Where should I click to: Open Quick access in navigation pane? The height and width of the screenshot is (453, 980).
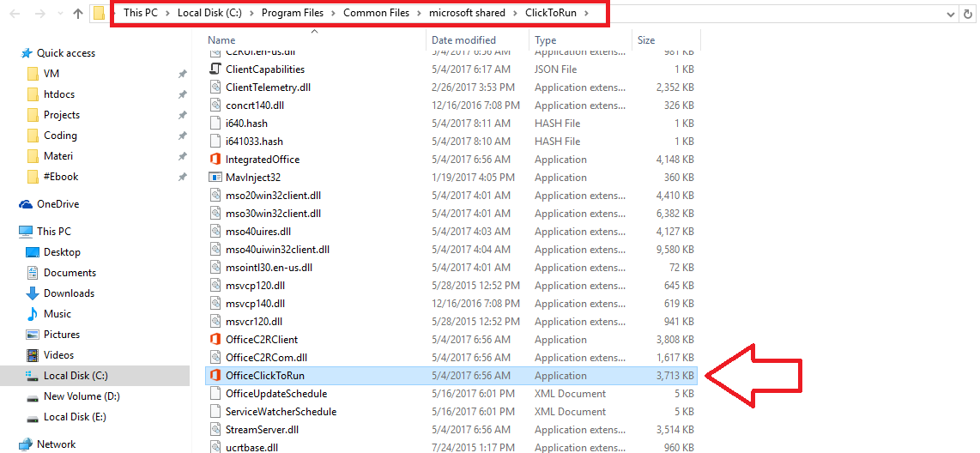[x=65, y=53]
